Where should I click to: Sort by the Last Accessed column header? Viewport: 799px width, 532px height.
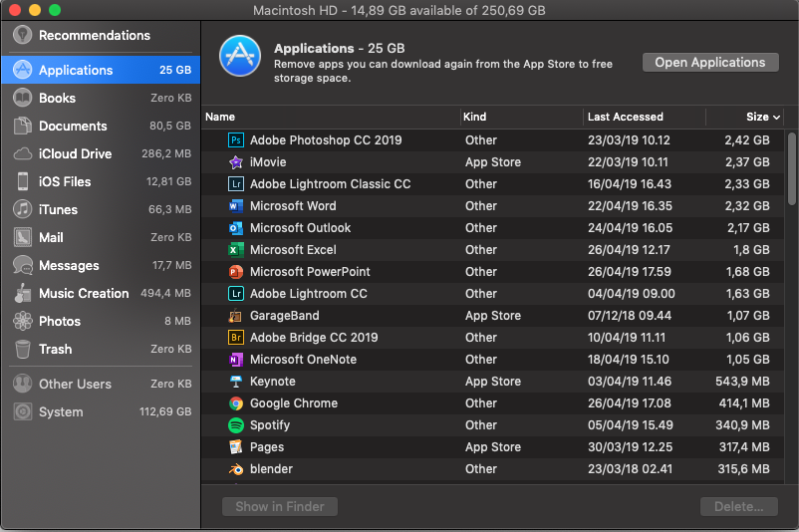[x=626, y=118]
